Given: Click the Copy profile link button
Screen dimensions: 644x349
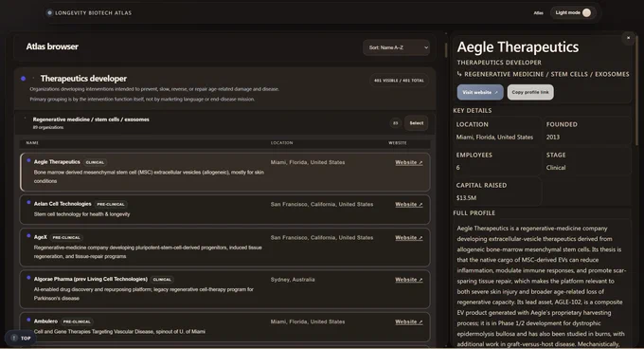Looking at the screenshot, I should coord(530,92).
